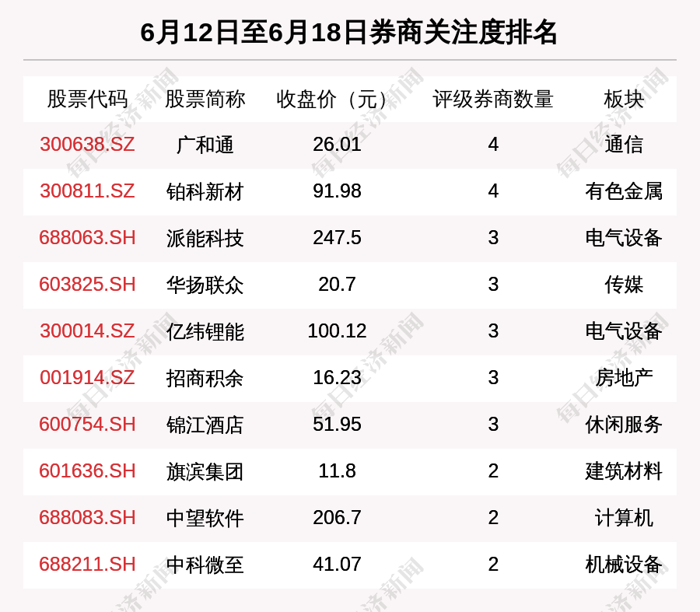Viewport: 700px width, 612px height.
Task: Click broker count 3 in 派能科技 row
Action: (493, 237)
